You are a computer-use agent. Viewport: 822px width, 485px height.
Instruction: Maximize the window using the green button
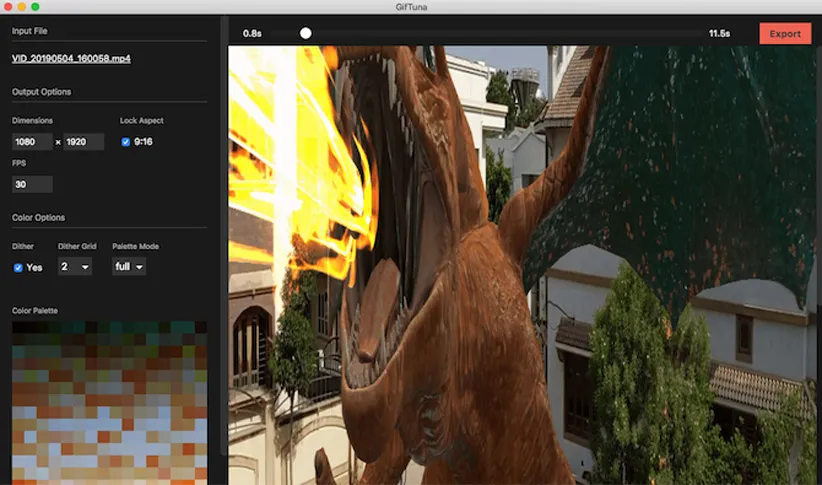35,7
